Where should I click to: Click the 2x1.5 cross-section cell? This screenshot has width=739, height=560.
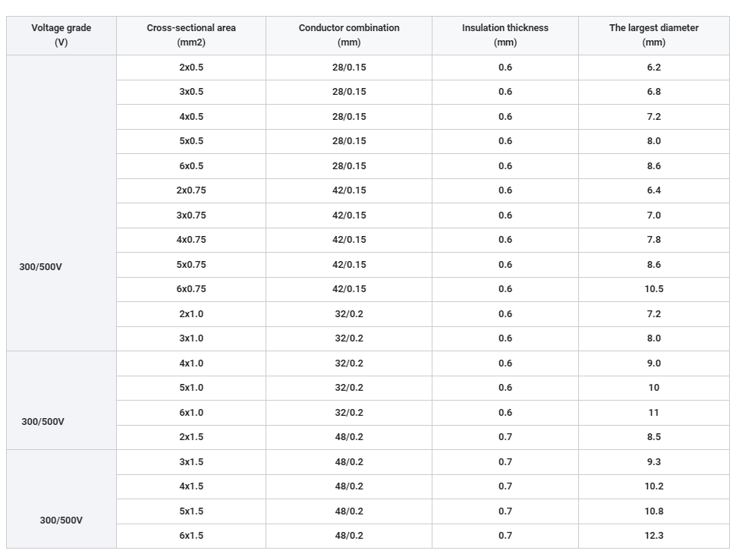pos(191,437)
